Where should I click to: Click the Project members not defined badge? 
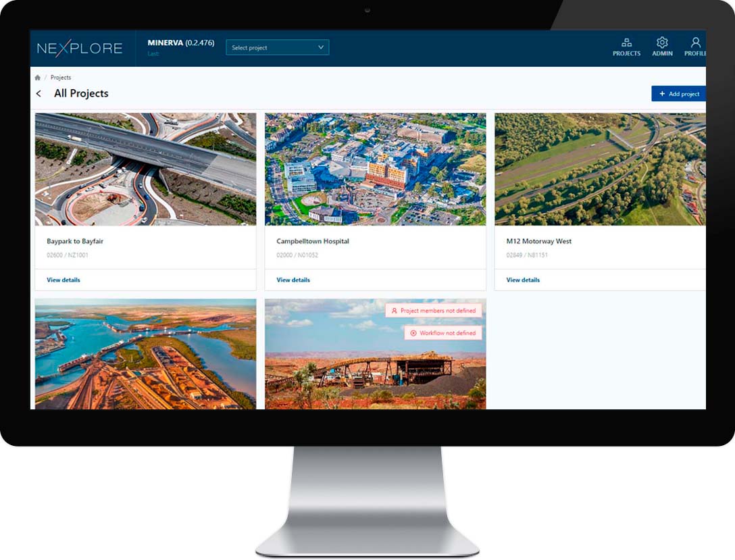click(434, 311)
